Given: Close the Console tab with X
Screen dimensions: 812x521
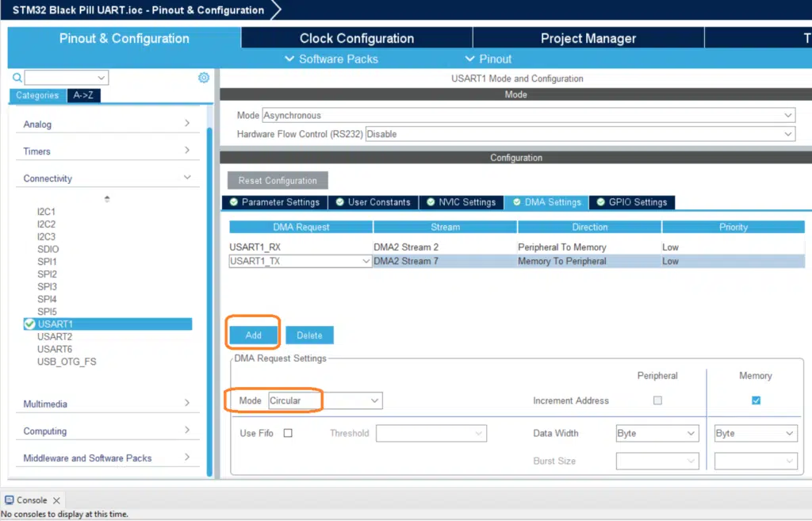Looking at the screenshot, I should click(56, 500).
